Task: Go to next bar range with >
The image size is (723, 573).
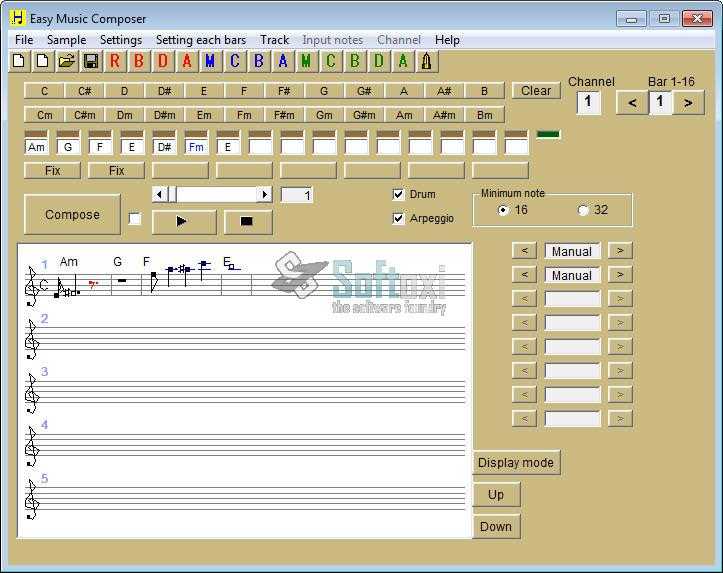Action: click(688, 102)
